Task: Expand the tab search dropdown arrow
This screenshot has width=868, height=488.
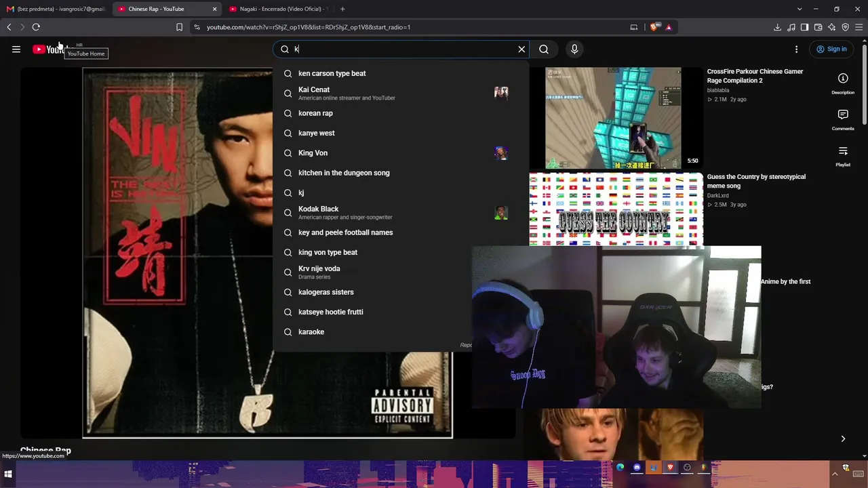Action: click(x=800, y=9)
